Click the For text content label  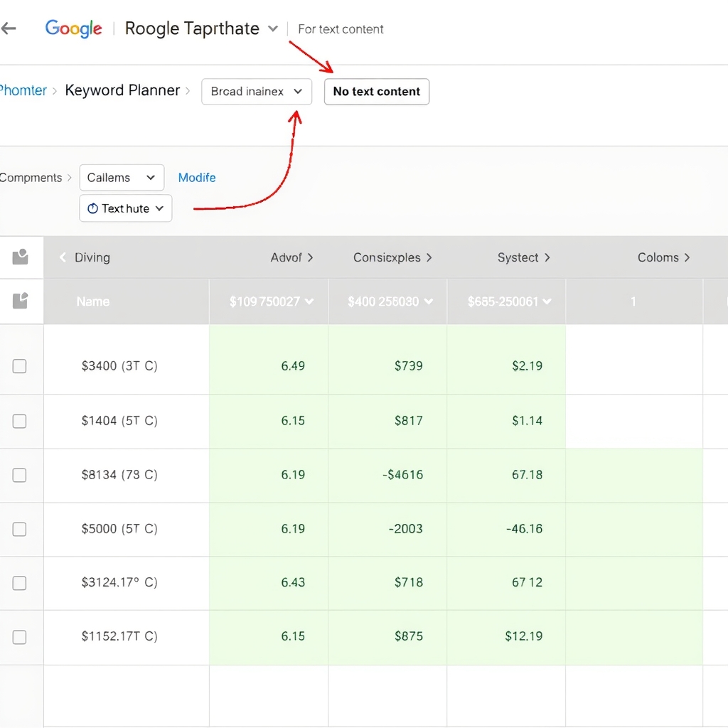pos(341,29)
